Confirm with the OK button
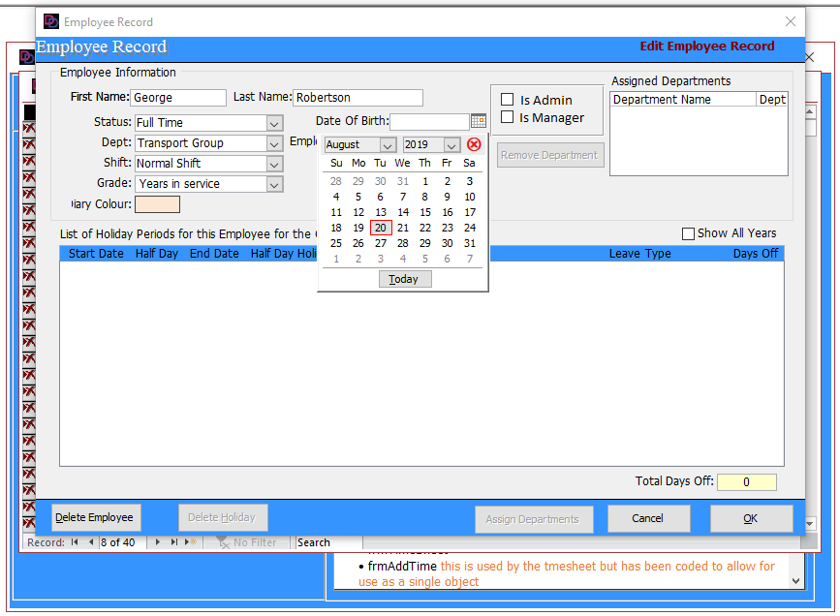Viewport: 840px width, 616px height. pyautogui.click(x=751, y=518)
